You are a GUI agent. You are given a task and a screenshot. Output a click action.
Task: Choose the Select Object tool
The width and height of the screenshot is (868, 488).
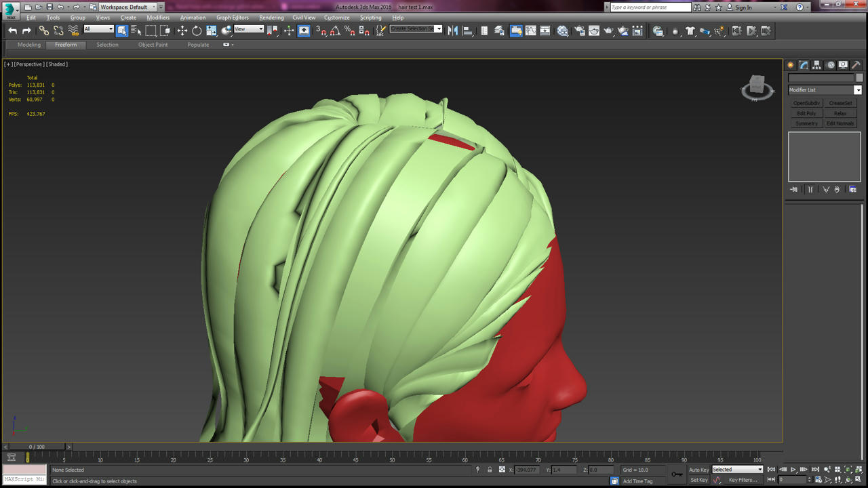122,30
